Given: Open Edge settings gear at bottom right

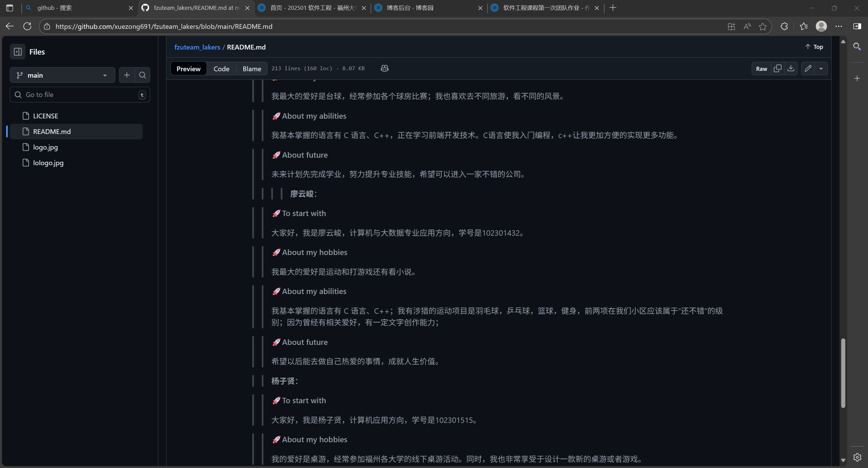Looking at the screenshot, I should 857,457.
